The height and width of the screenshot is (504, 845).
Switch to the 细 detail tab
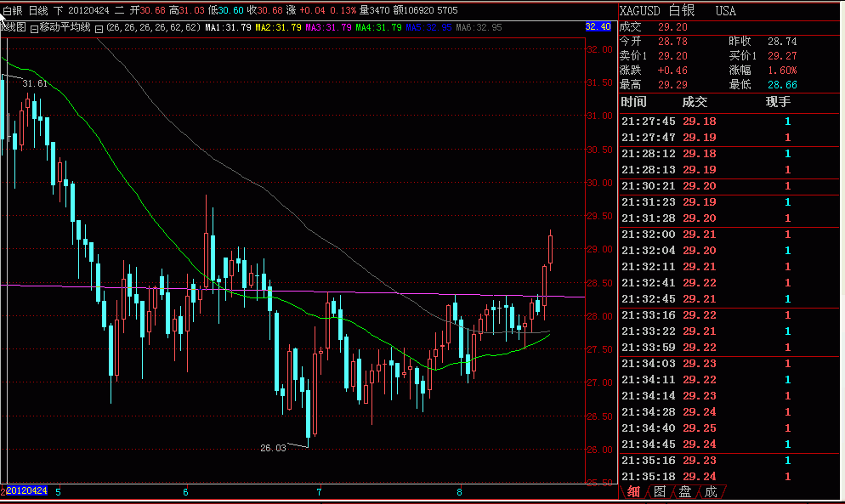(633, 491)
